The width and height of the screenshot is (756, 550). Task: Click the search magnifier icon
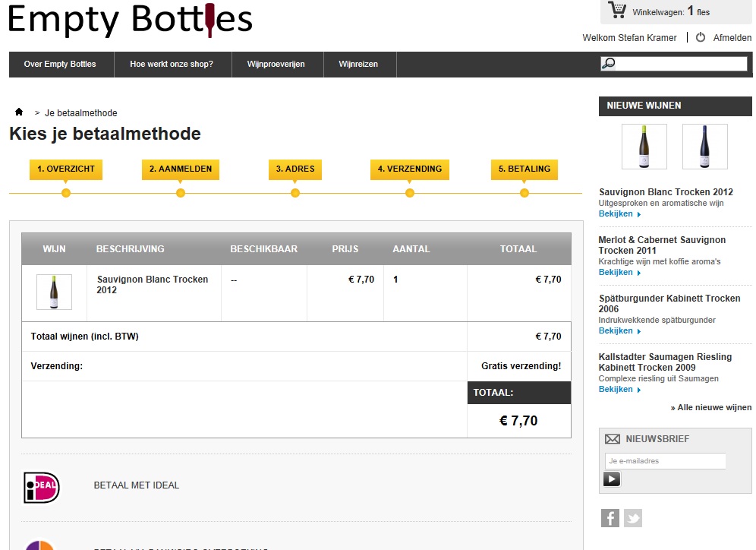pos(609,64)
